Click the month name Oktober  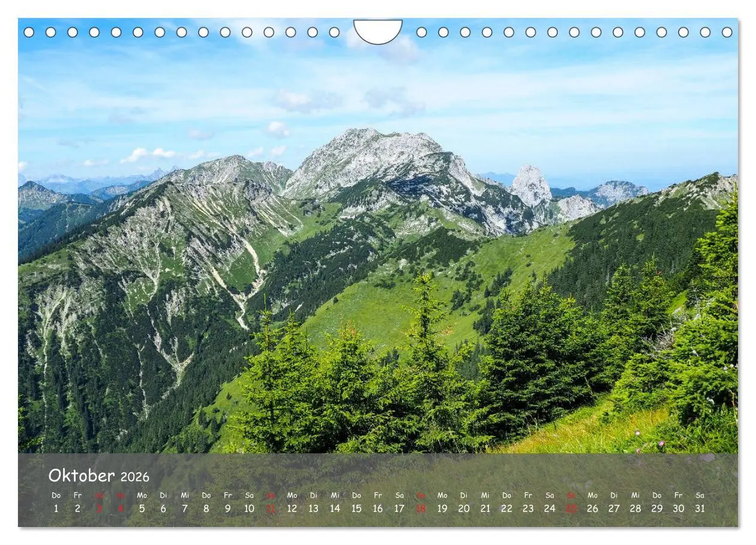pos(82,476)
